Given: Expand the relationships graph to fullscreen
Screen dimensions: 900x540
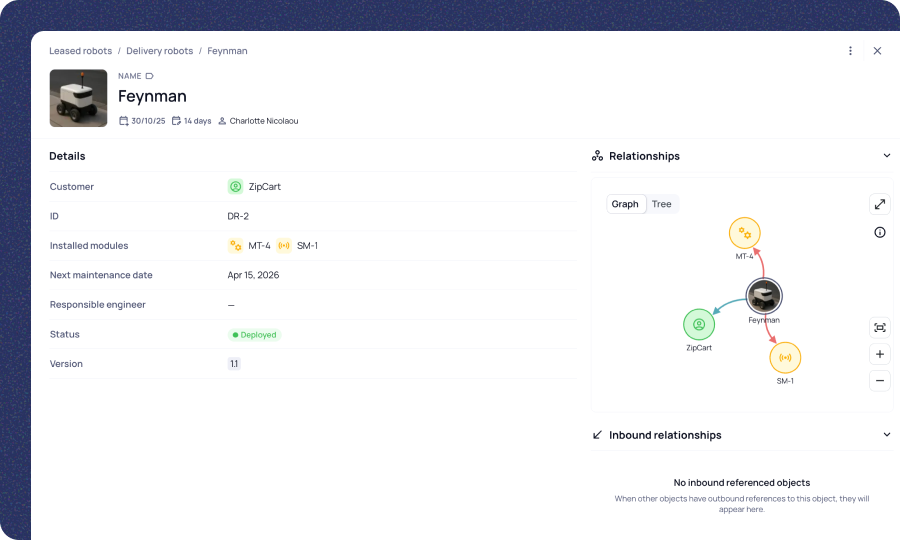Looking at the screenshot, I should [879, 204].
